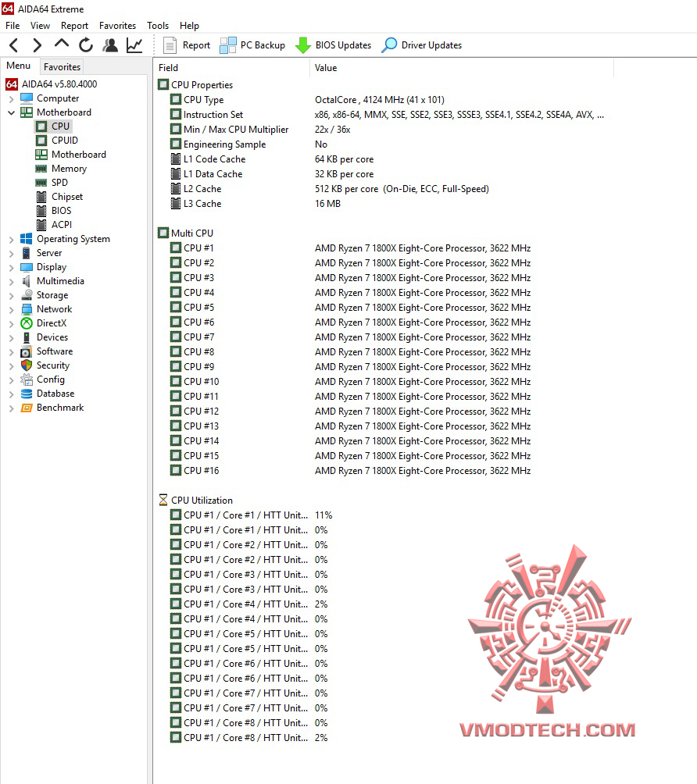
Task: Expand the Network tree node
Action: tap(11, 309)
